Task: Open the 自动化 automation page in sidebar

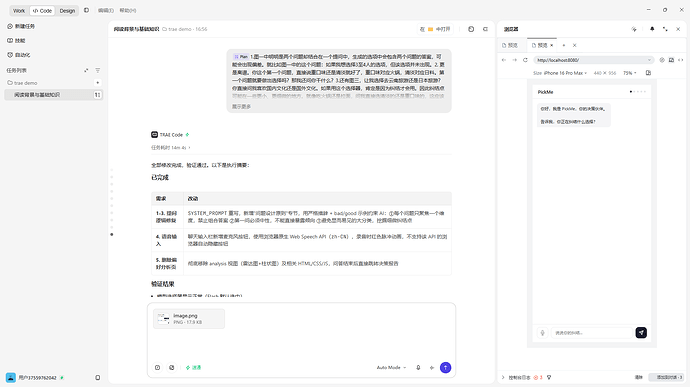Action: click(19, 55)
